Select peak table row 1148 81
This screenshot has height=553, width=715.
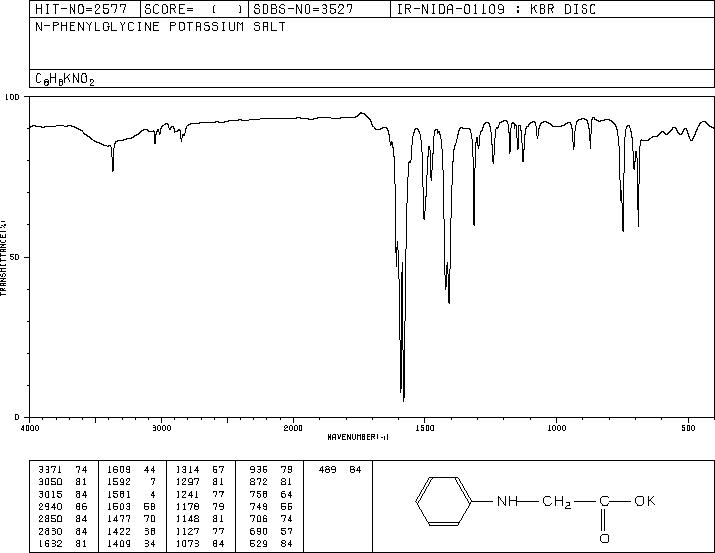tap(200, 519)
